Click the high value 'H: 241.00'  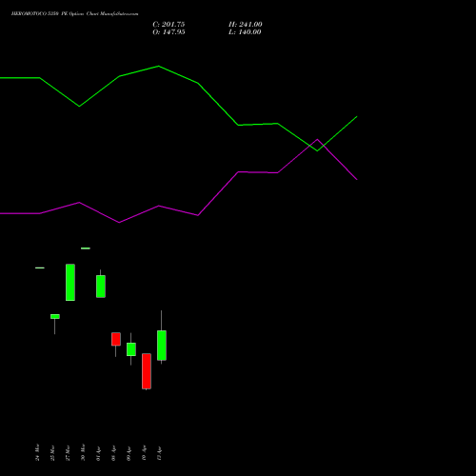click(246, 25)
